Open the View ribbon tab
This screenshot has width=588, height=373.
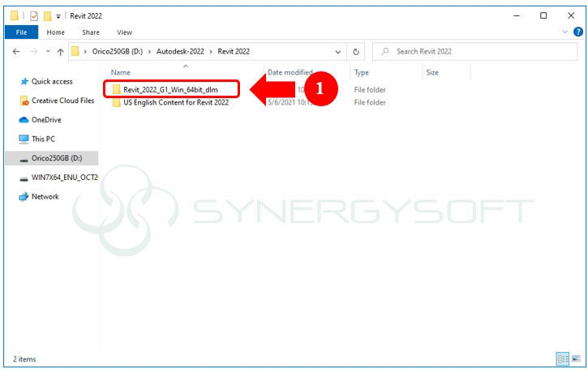[124, 32]
